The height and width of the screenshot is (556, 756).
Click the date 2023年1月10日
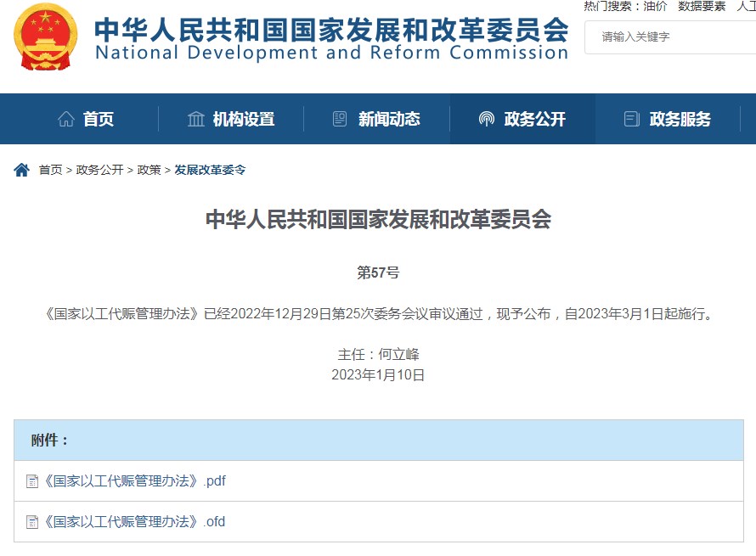pyautogui.click(x=378, y=375)
